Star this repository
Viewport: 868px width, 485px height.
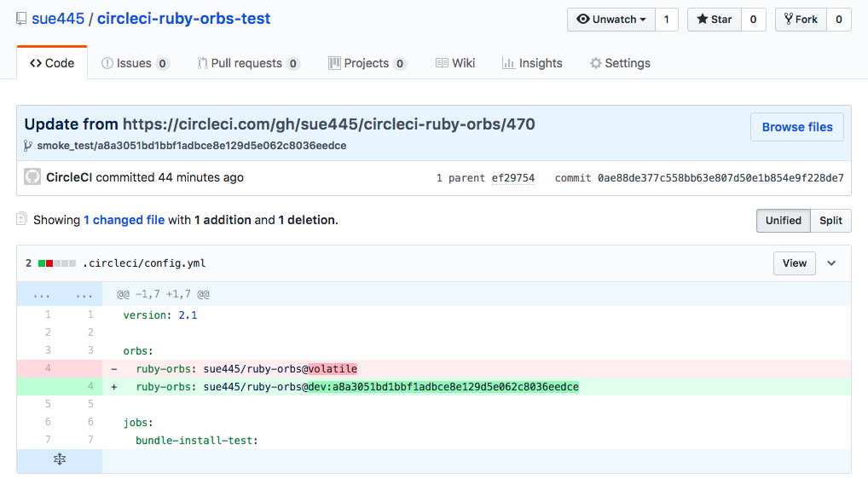tap(715, 20)
